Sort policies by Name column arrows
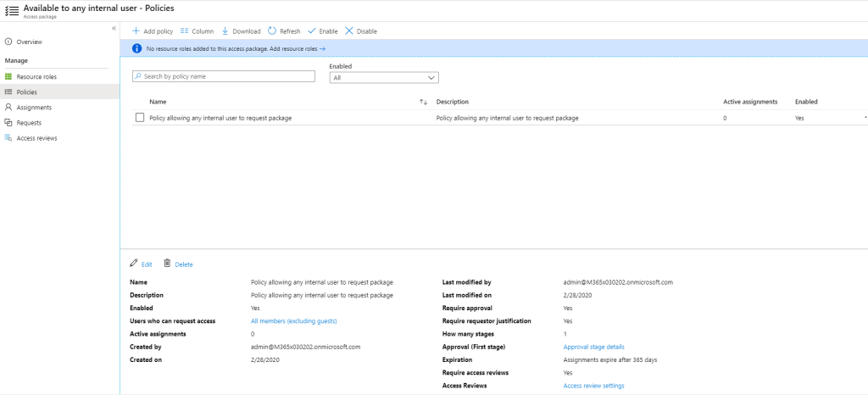868x395 pixels. (423, 102)
